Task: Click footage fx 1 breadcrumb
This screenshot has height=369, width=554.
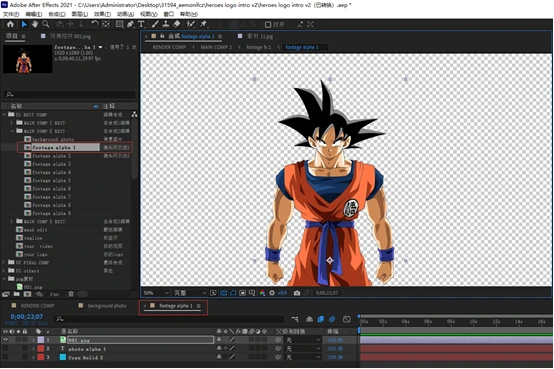Action: (x=259, y=47)
